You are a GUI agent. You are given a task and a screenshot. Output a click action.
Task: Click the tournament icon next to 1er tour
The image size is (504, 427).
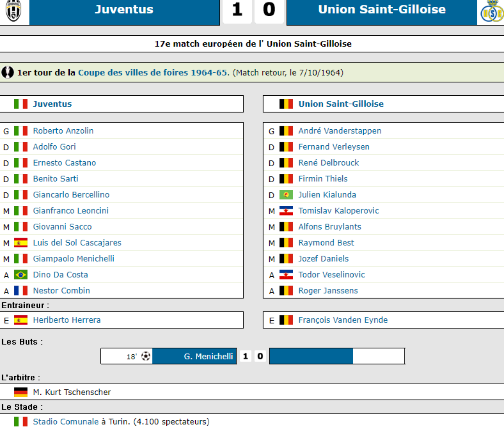click(8, 72)
